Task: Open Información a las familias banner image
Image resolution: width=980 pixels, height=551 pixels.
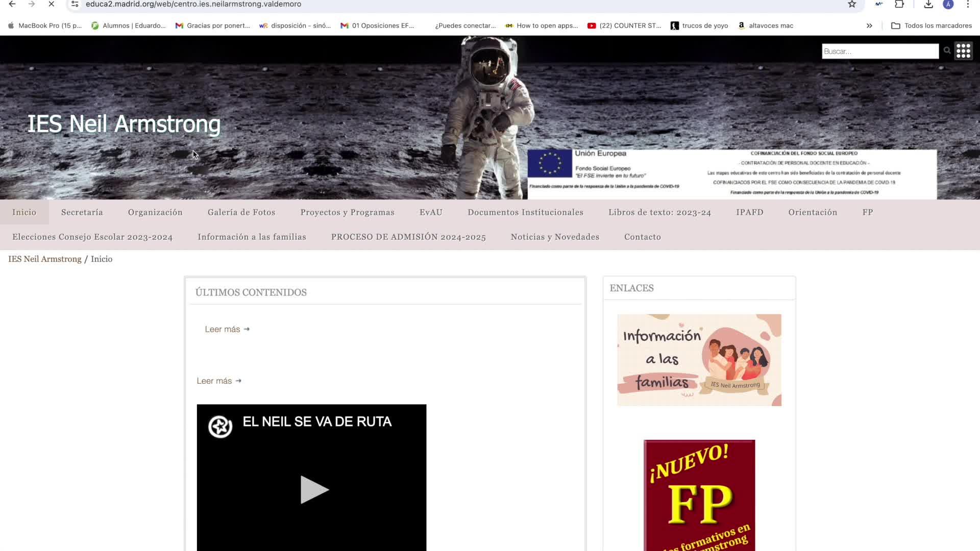Action: [699, 360]
